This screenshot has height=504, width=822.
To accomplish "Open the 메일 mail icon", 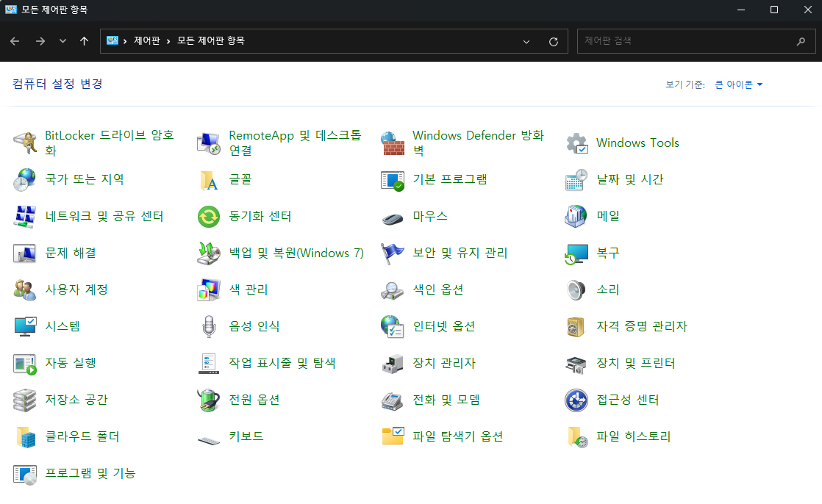I will [576, 217].
